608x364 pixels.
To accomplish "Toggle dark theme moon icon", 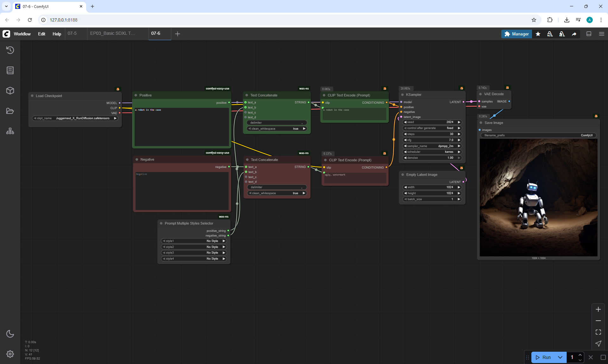I will click(10, 334).
